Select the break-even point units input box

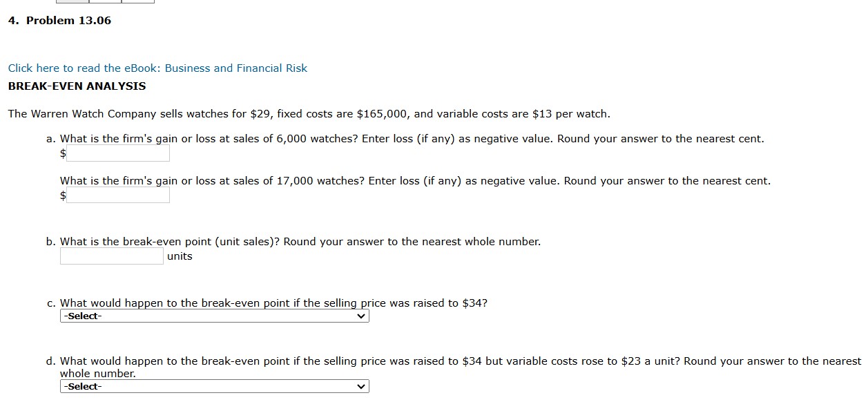coord(111,256)
